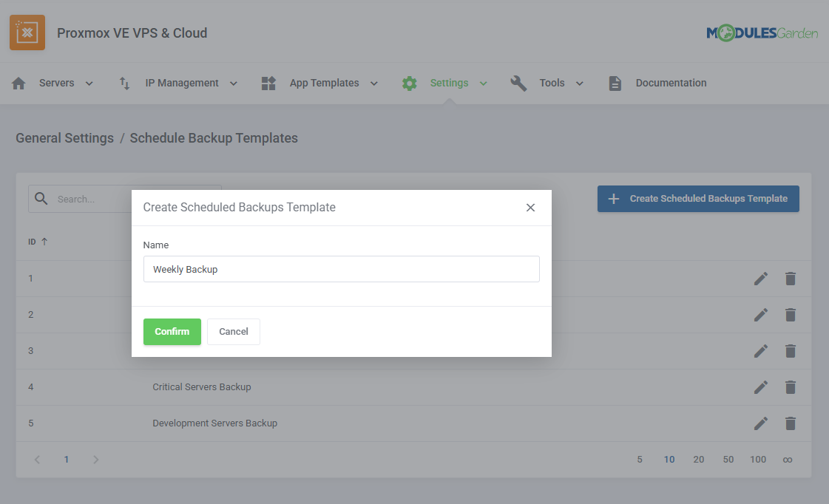Screen dimensions: 829x504
Task: Delete template row 3 with trash icon
Action: pyautogui.click(x=791, y=351)
